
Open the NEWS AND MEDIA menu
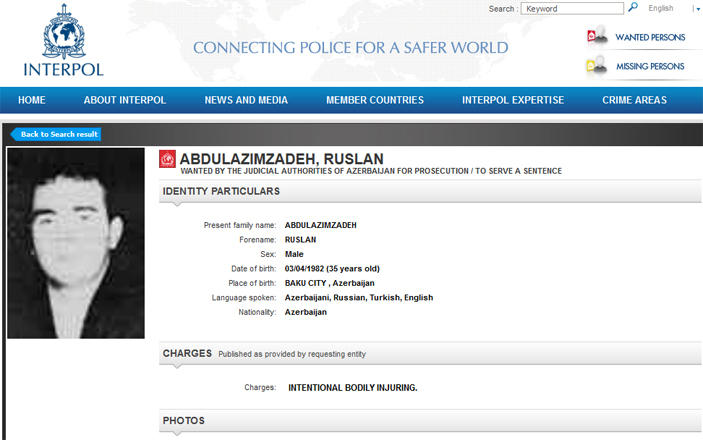click(246, 100)
